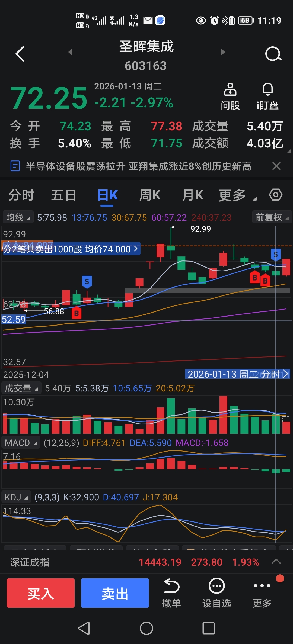Tap the B buy marker below December candles
This screenshot has height=644, width=293.
(77, 313)
